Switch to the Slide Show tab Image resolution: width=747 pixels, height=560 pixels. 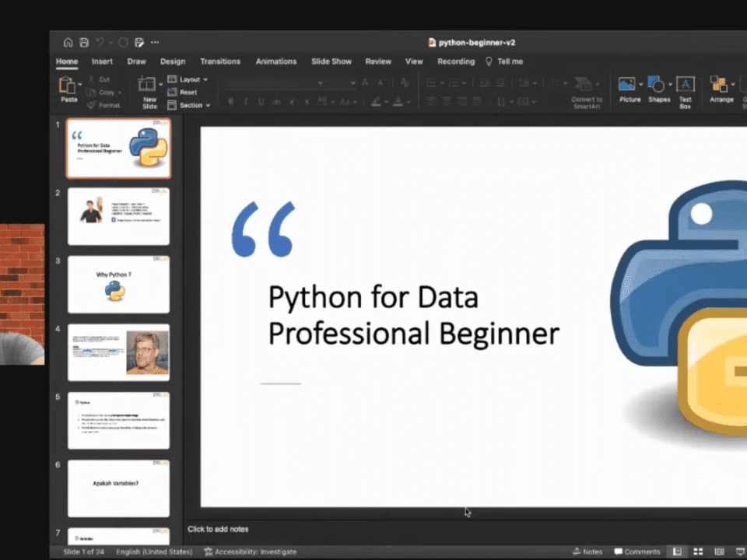click(x=331, y=61)
